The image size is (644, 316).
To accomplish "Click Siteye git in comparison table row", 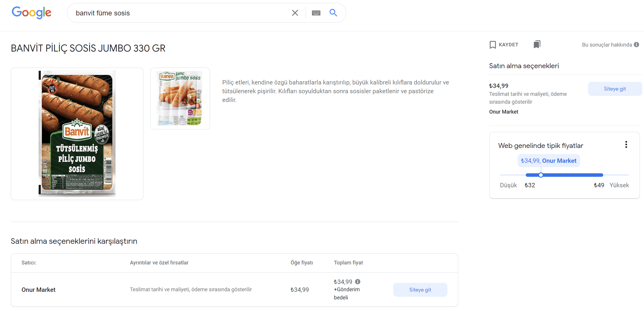I will tap(420, 290).
